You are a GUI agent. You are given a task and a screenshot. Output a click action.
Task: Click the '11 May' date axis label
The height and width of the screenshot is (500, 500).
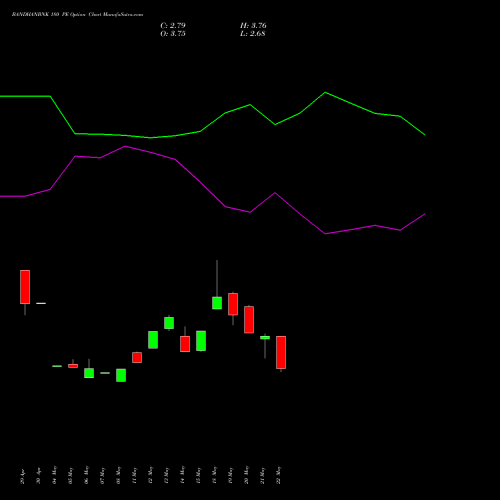click(135, 475)
